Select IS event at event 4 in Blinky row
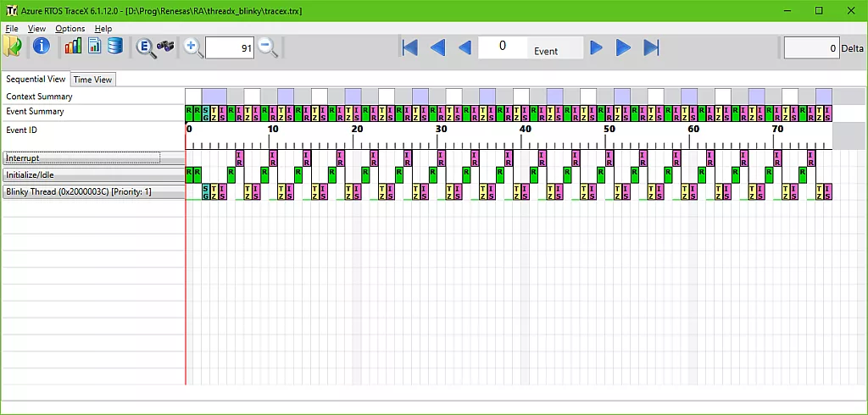Screen dimensions: 868x415 pyautogui.click(x=223, y=192)
